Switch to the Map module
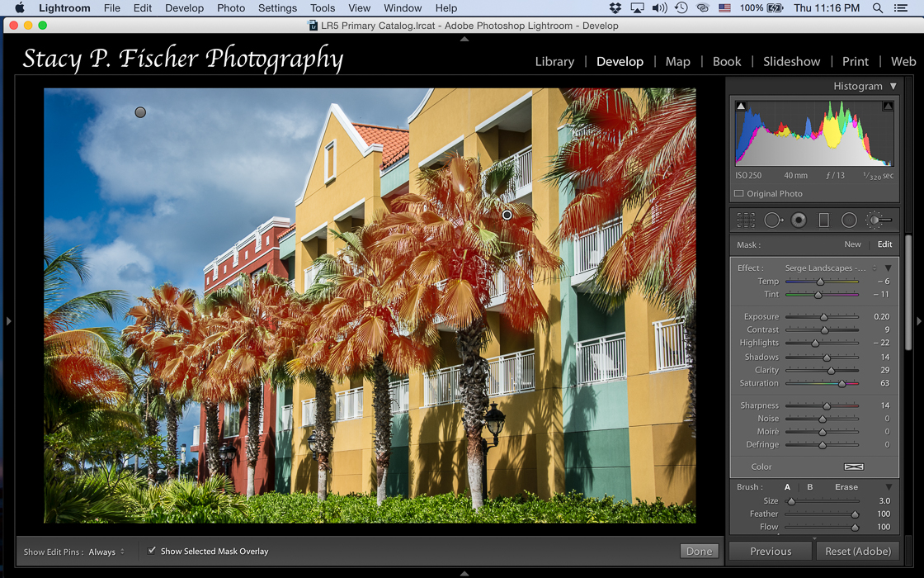The height and width of the screenshot is (578, 924). click(x=677, y=61)
